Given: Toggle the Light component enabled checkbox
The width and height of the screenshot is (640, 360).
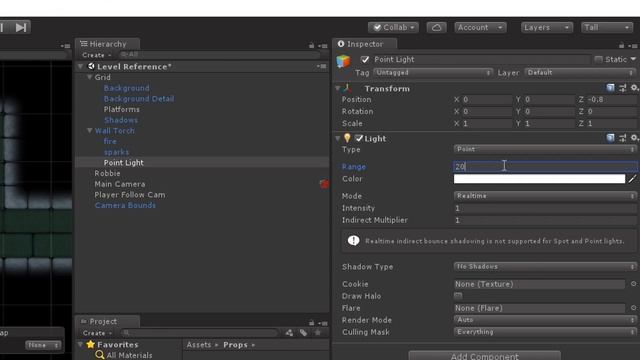Looking at the screenshot, I should [x=359, y=138].
